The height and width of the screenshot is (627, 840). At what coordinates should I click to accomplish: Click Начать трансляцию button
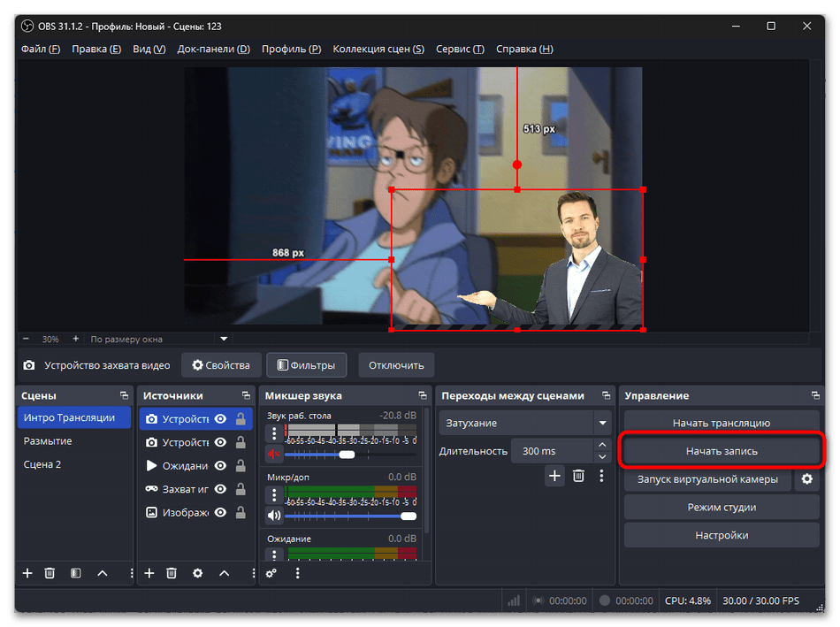pyautogui.click(x=722, y=423)
